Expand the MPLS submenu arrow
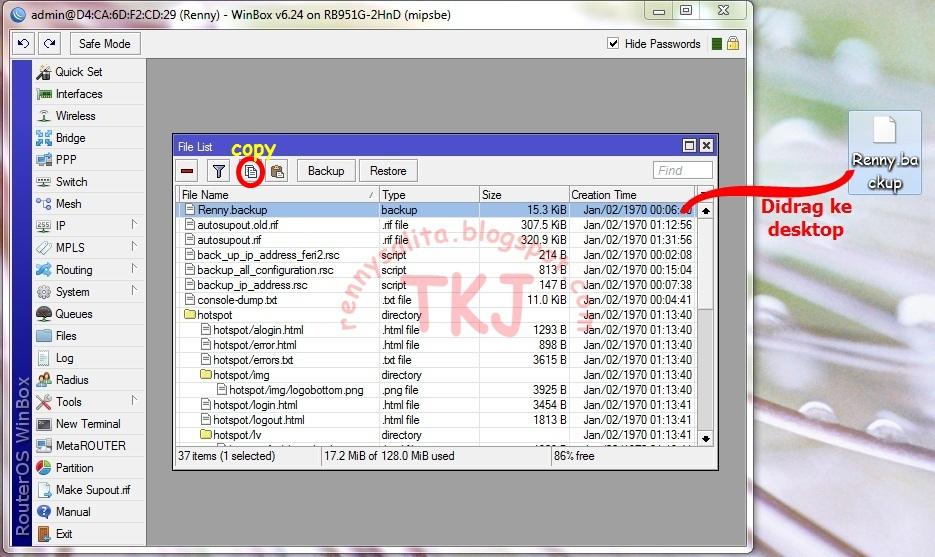Screen dimensions: 935x557 pyautogui.click(x=134, y=246)
